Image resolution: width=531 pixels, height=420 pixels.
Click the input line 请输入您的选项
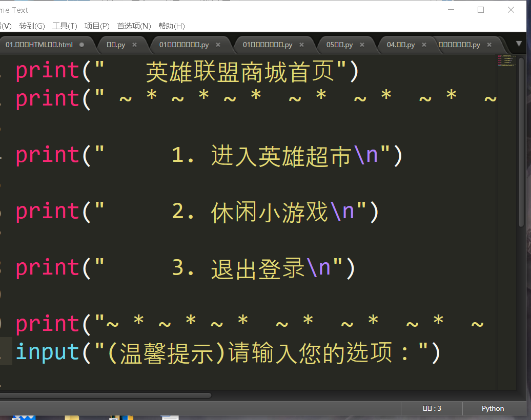click(x=228, y=353)
